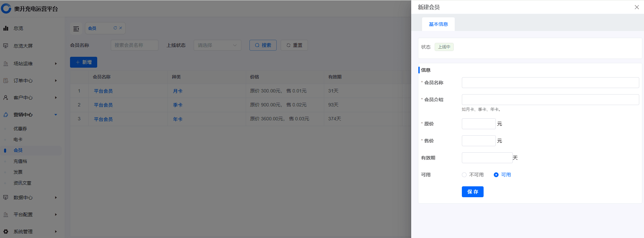The image size is (644, 238).
Task: Open the 月卡 link in table
Action: click(x=178, y=91)
